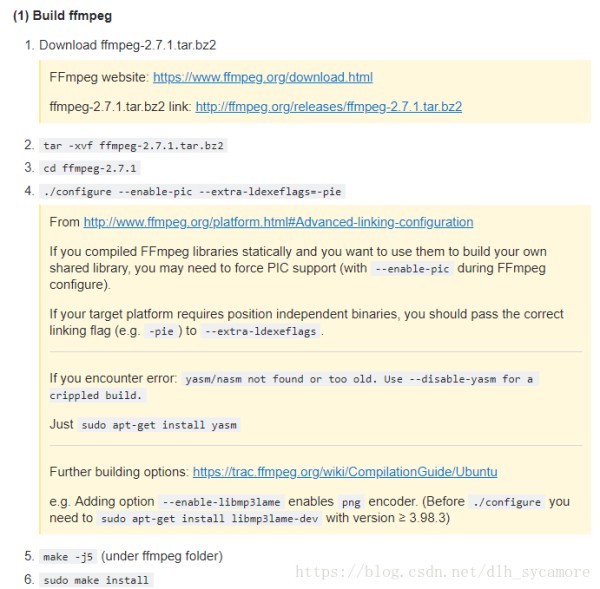This screenshot has height=589, width=600.
Task: Click the tar -xvf ffmpeg-2.7.1.tar.bz2 command
Action: click(133, 146)
